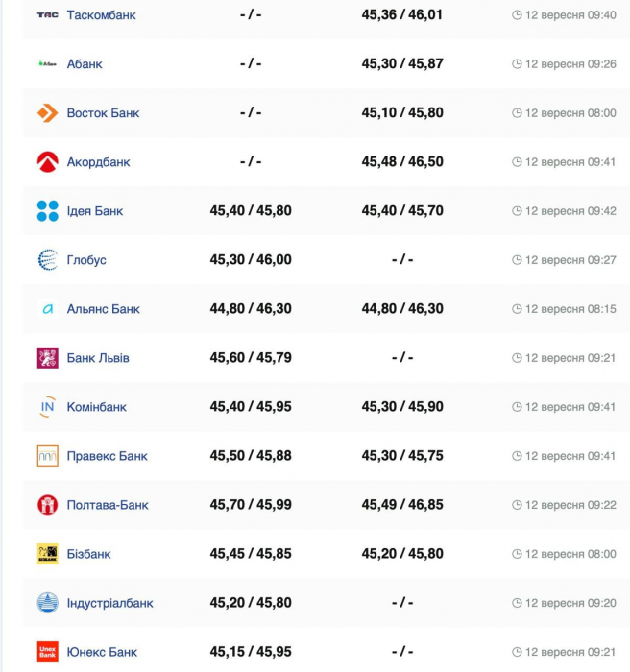Click the red Unex Bank logo

pos(48,652)
